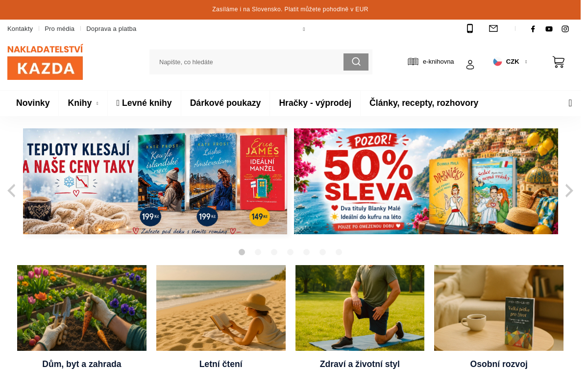Open the YouTube channel icon
The width and height of the screenshot is (588, 392).
point(549,29)
